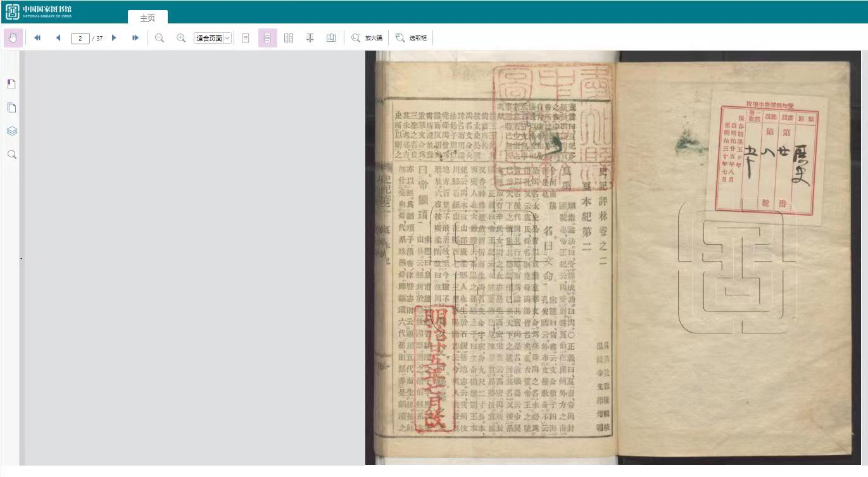868x477 pixels.
Task: Activate the 选取框 selection box tool
Action: pos(412,38)
